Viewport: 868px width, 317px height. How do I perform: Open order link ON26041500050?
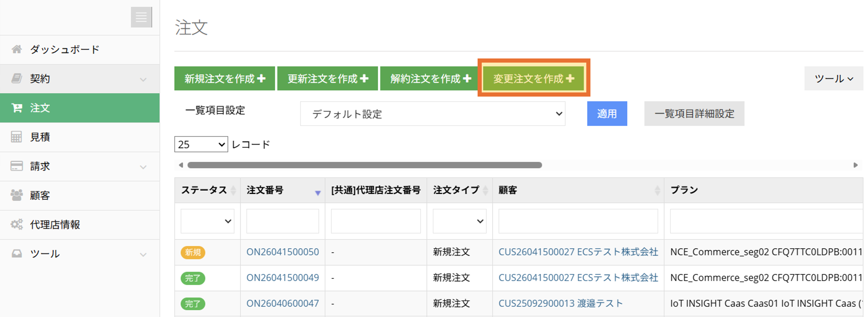click(283, 252)
